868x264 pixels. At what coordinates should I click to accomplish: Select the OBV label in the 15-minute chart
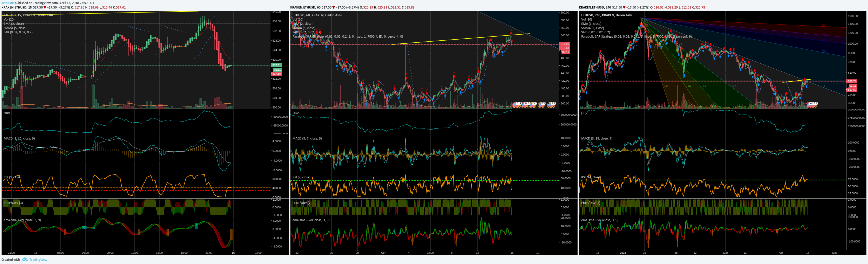(x=7, y=113)
